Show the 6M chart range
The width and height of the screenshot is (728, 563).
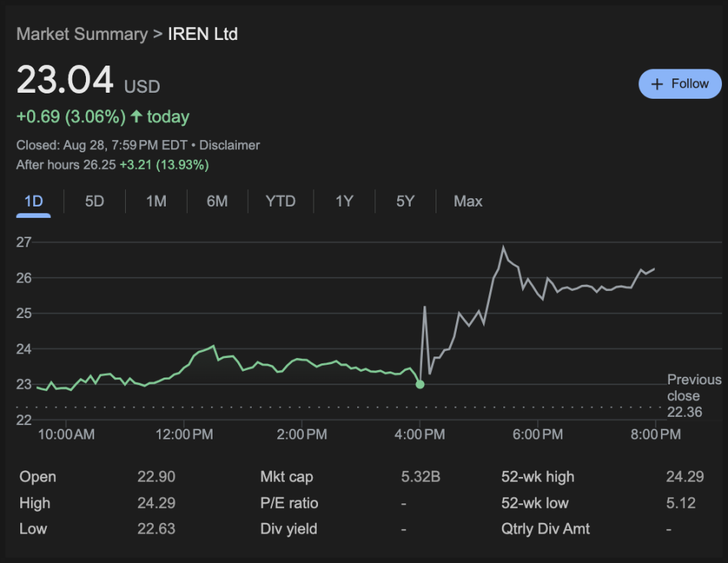pos(217,201)
